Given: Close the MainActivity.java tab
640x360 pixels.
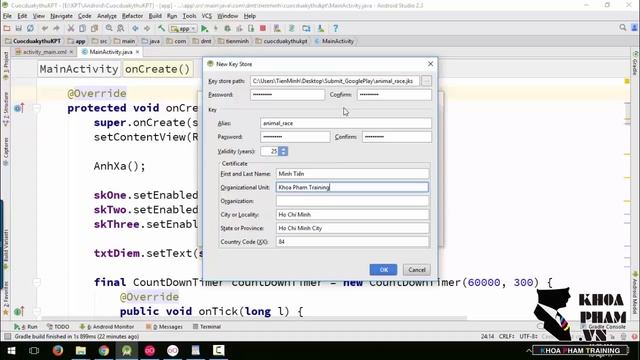Looking at the screenshot, I should [x=138, y=52].
